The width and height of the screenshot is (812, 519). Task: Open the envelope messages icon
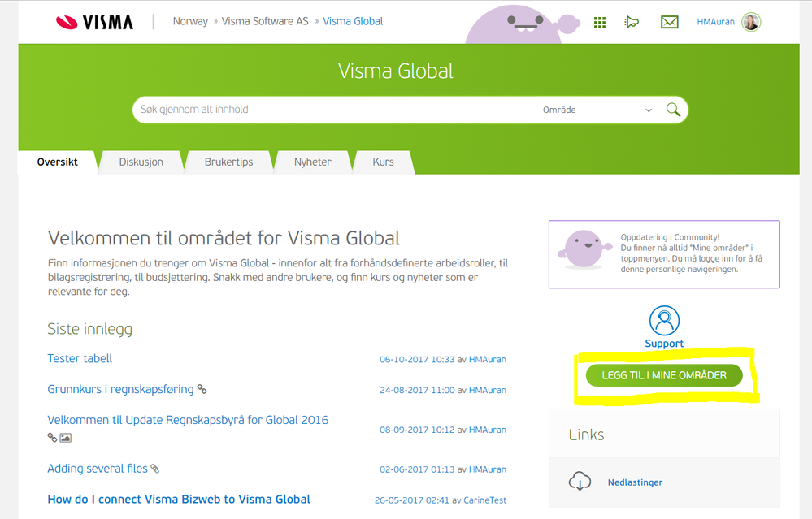tap(670, 22)
